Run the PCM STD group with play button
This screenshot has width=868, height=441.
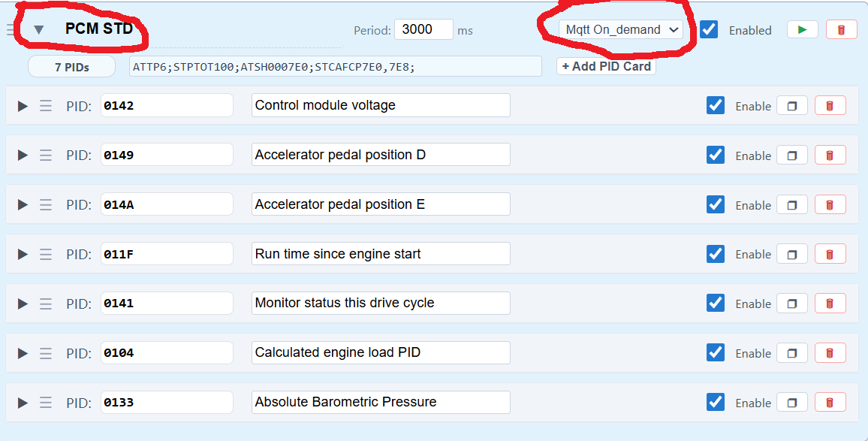click(x=802, y=30)
